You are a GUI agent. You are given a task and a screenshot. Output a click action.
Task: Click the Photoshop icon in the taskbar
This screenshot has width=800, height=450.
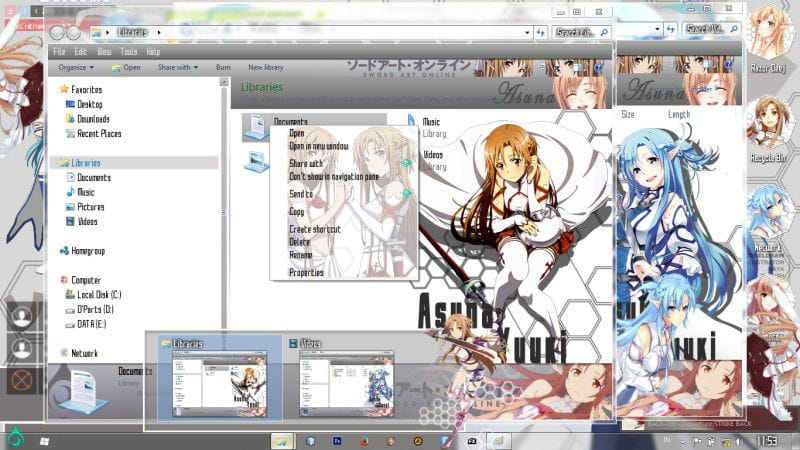click(x=338, y=440)
